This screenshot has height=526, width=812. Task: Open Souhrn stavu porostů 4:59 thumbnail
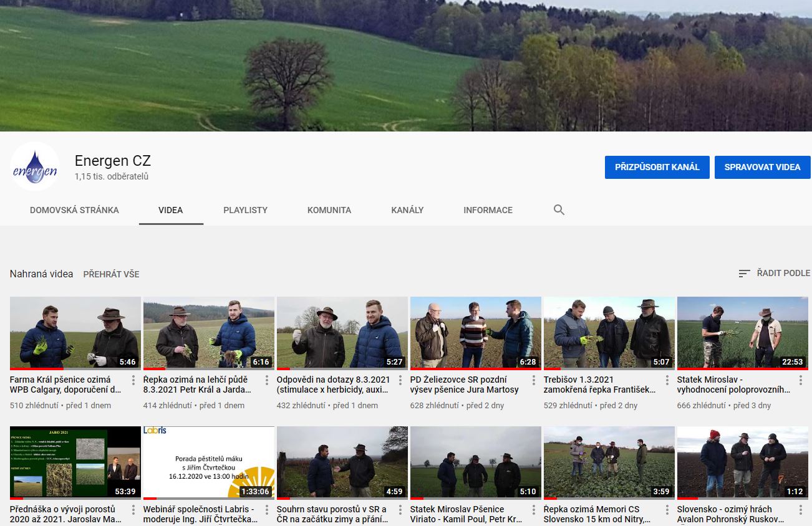pos(342,463)
